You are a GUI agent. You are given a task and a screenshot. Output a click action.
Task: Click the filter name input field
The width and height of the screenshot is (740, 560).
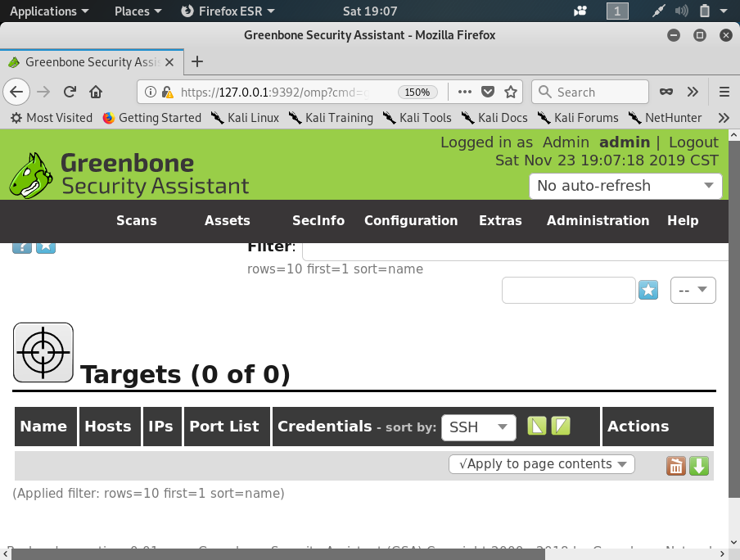click(x=569, y=290)
